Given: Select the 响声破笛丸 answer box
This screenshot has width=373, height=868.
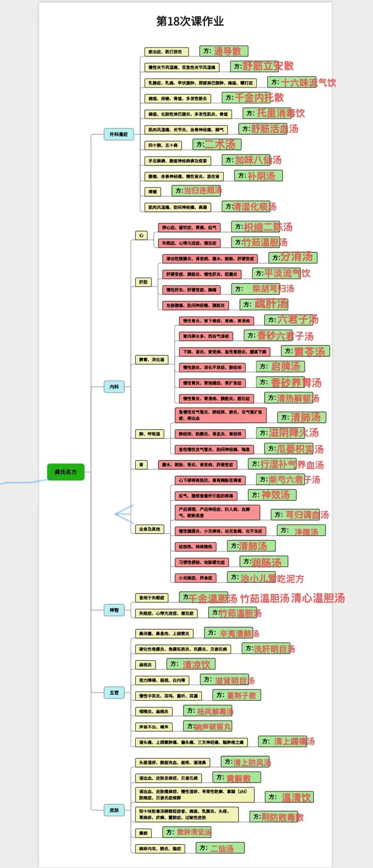Looking at the screenshot, I should 208,726.
